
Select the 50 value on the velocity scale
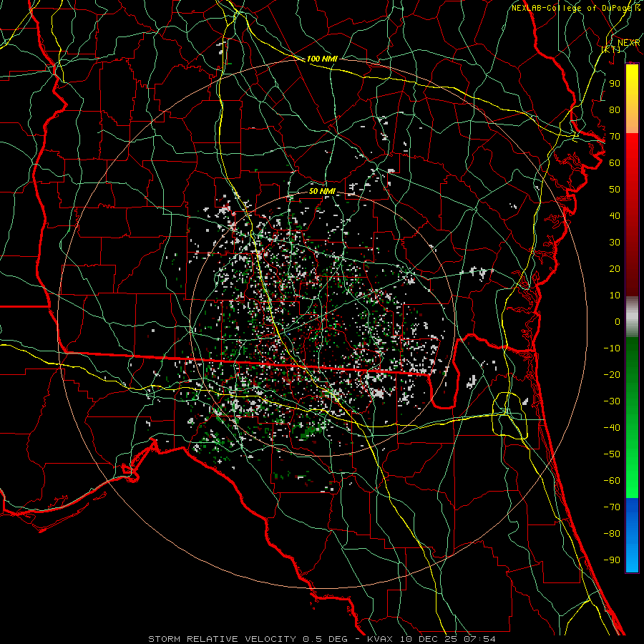coord(615,190)
